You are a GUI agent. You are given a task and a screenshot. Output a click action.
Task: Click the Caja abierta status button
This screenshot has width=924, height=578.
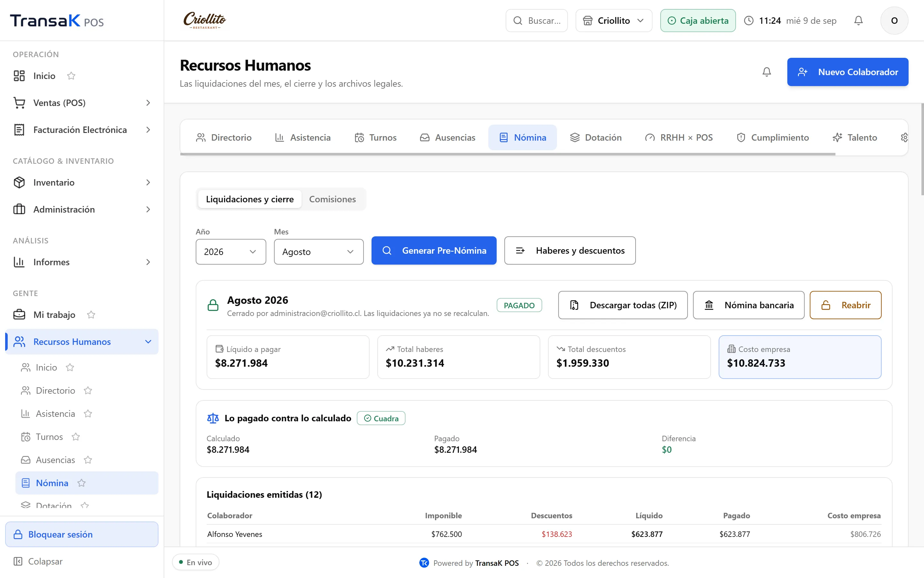tap(697, 21)
